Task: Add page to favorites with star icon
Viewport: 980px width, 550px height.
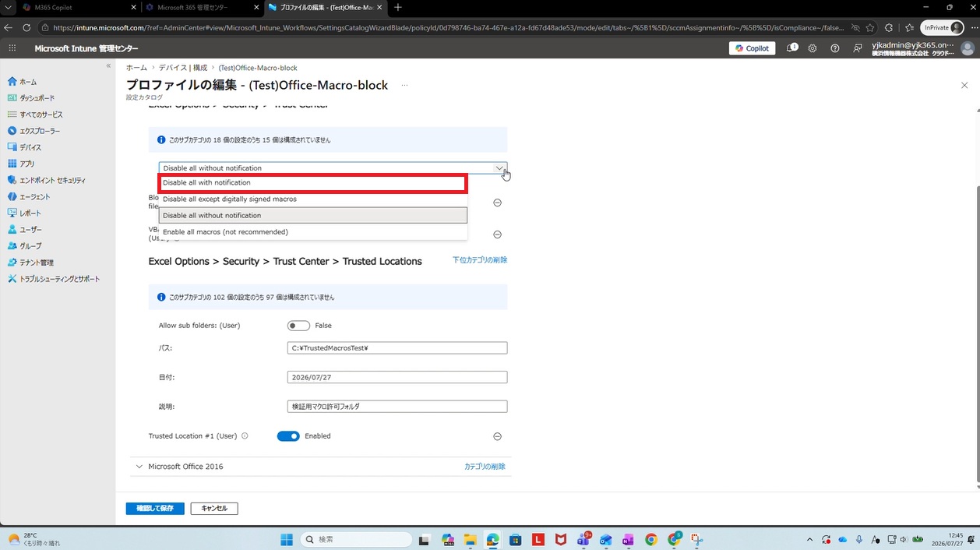Action: click(870, 28)
